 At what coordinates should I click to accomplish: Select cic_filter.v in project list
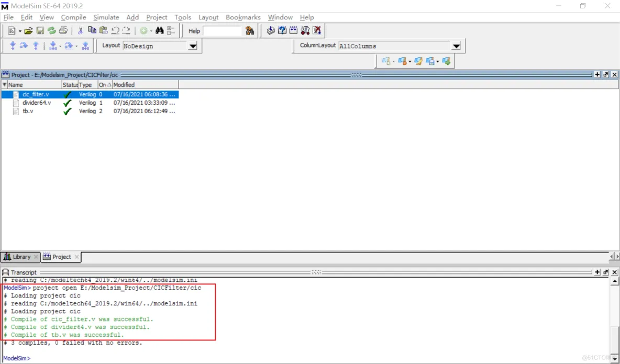tap(90, 95)
